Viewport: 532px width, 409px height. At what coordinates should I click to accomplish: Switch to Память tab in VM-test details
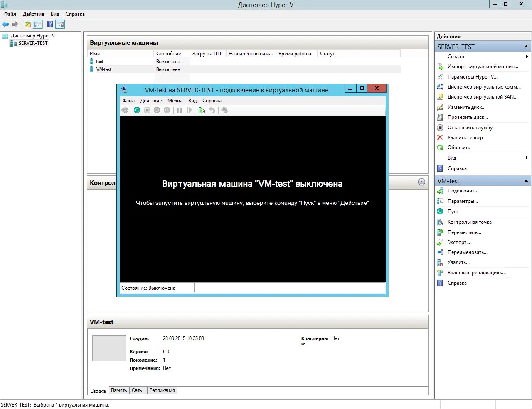point(119,390)
